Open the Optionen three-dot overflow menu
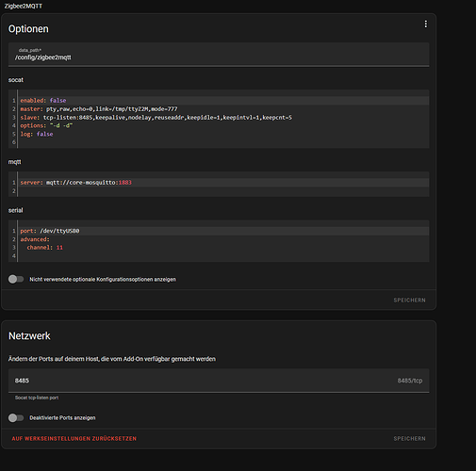This screenshot has width=476, height=471. tap(425, 24)
